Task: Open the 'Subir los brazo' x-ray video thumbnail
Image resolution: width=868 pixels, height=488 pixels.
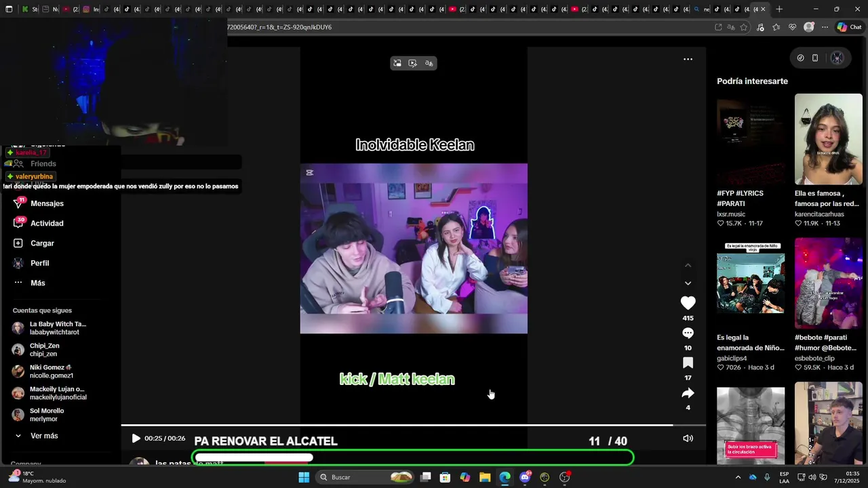Action: (751, 426)
